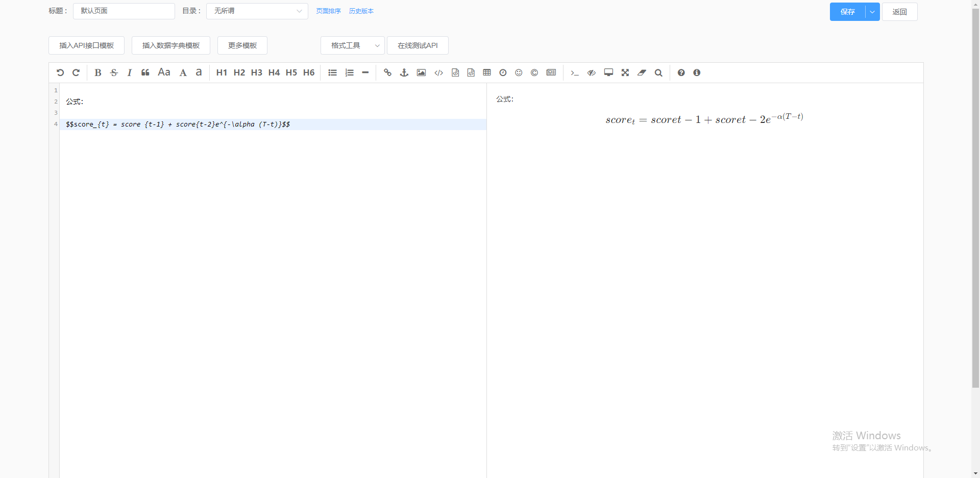Toggle bold formatting
Viewport: 980px width, 478px height.
click(97, 72)
